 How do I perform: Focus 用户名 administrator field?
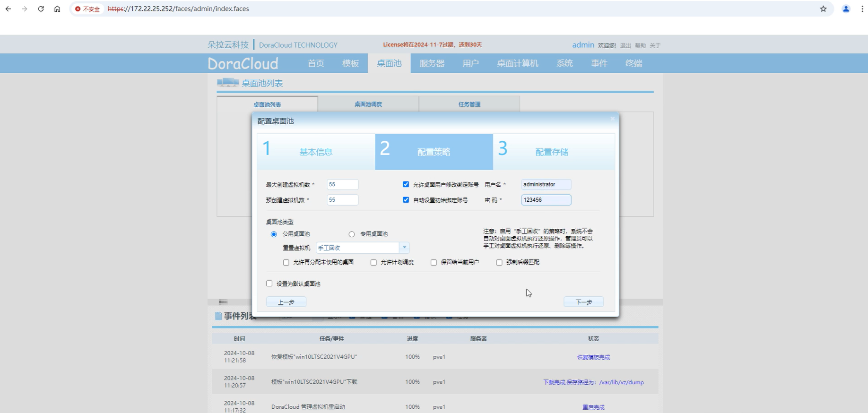click(546, 184)
